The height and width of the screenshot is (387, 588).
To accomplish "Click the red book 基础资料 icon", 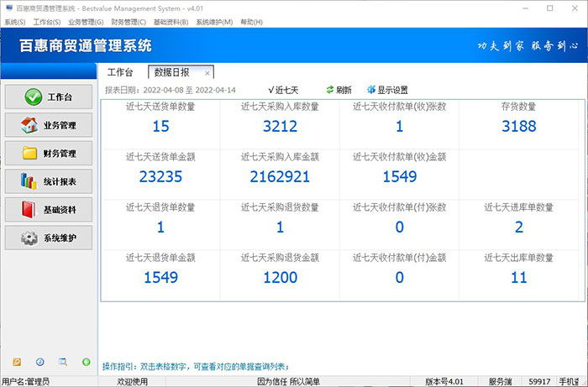I will pyautogui.click(x=29, y=210).
